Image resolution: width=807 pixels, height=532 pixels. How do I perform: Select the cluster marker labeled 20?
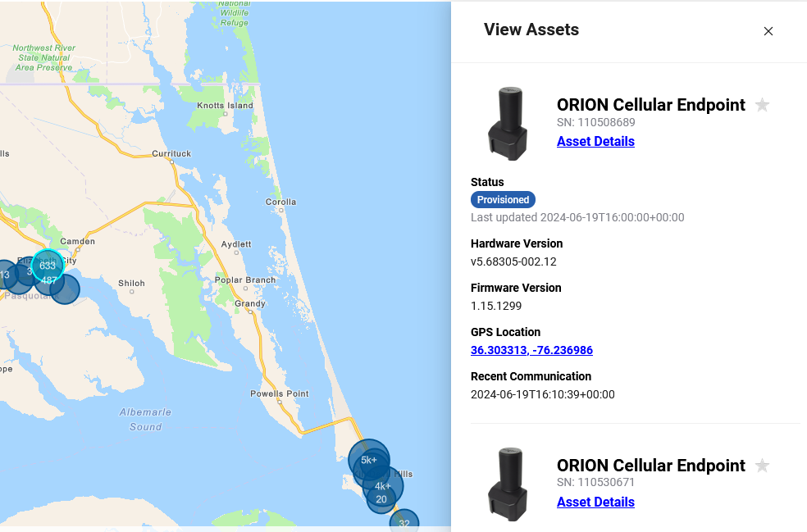coord(381,499)
